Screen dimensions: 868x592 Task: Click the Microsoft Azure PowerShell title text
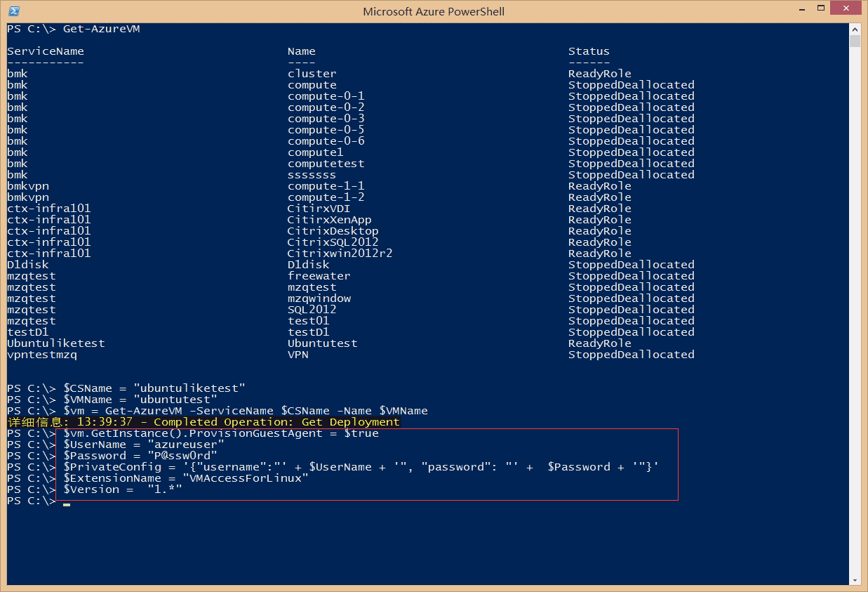coord(433,11)
